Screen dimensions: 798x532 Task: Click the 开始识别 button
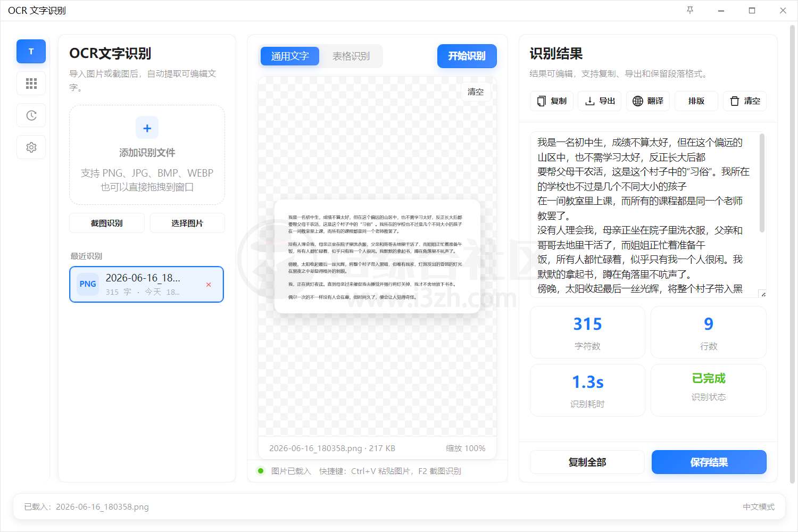467,56
